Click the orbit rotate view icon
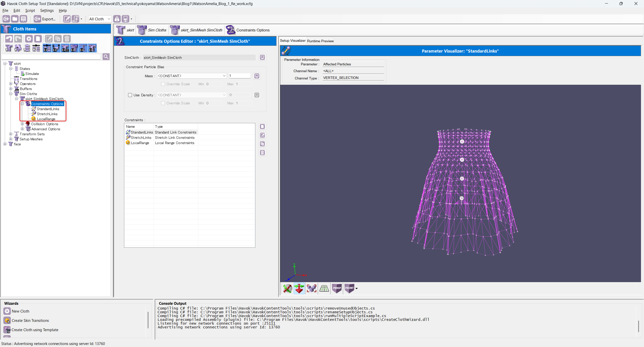This screenshot has height=347, width=644. 287,288
